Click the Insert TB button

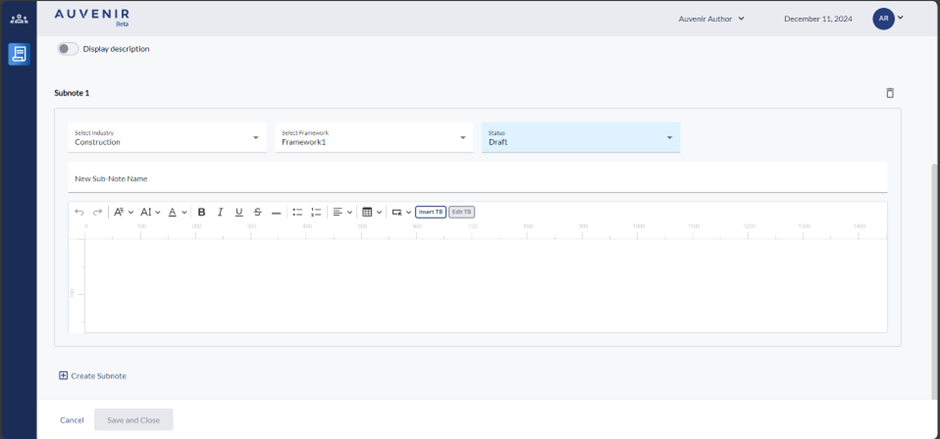click(x=430, y=212)
